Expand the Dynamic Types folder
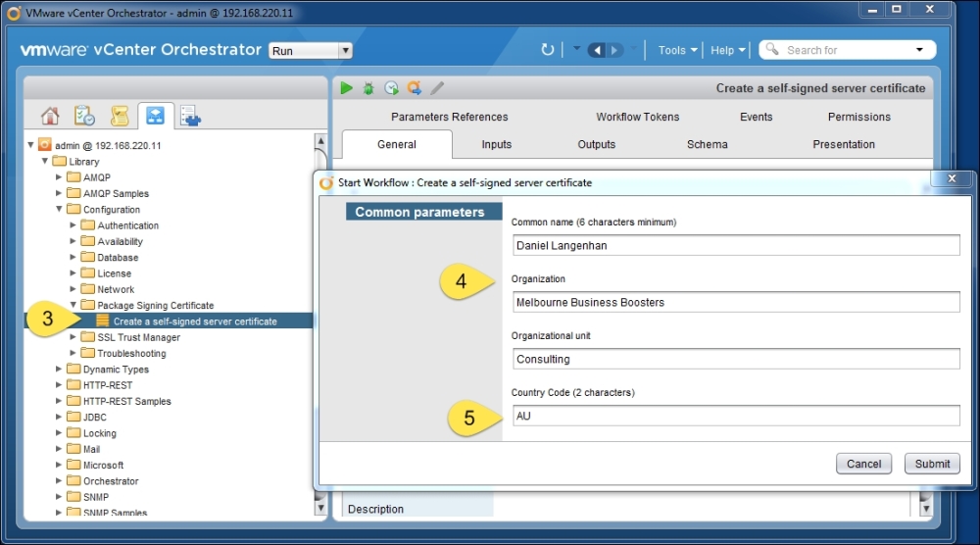This screenshot has height=545, width=980. click(x=59, y=369)
